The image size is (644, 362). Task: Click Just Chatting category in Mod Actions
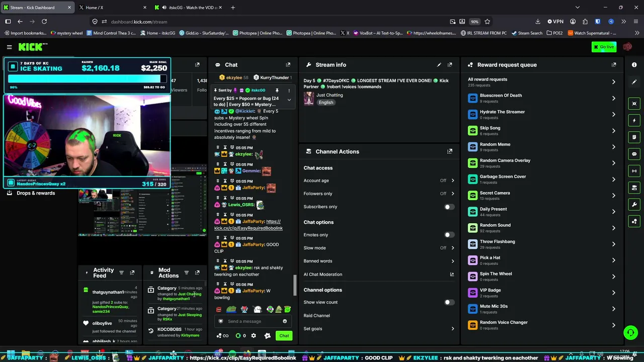(190, 294)
